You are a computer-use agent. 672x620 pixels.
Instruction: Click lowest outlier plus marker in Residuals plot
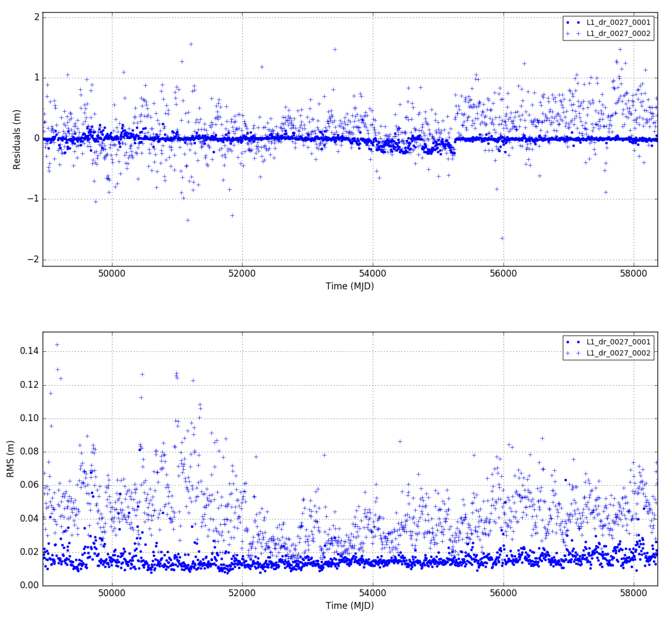[x=502, y=238]
